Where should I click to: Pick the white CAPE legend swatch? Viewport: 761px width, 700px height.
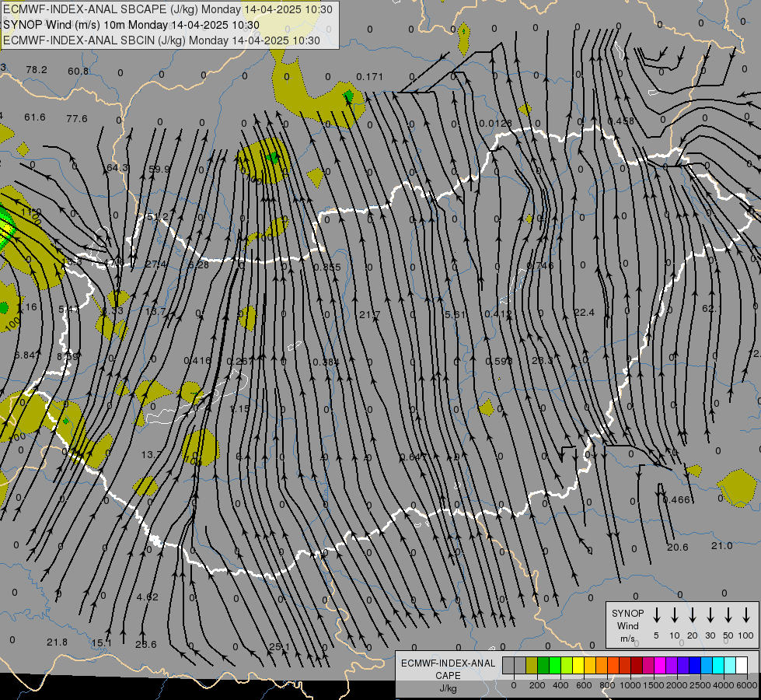point(742,665)
